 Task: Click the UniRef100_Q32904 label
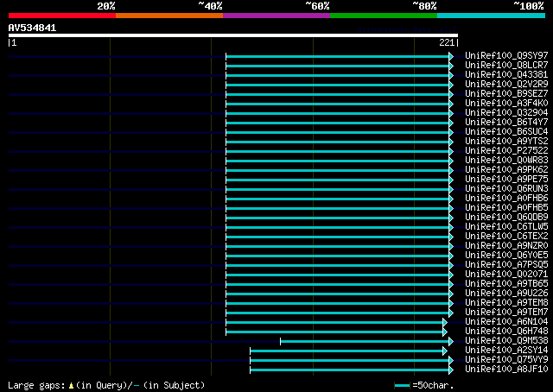(506, 113)
